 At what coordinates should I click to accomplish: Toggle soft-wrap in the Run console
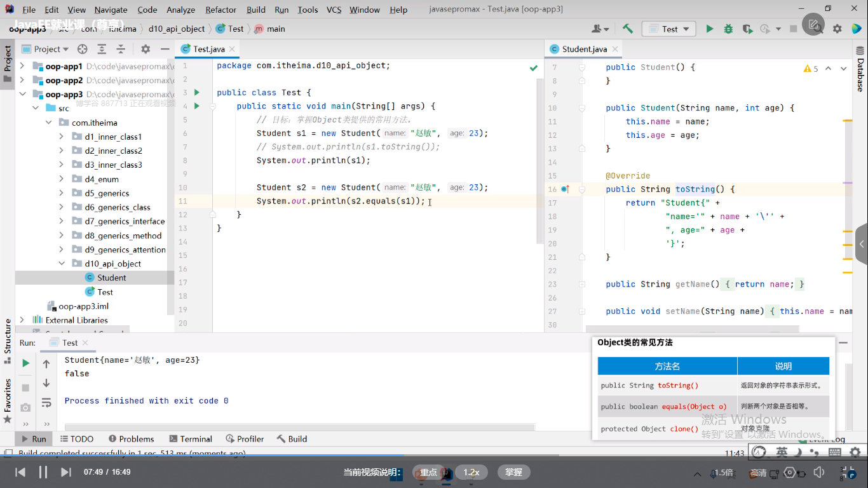click(46, 402)
